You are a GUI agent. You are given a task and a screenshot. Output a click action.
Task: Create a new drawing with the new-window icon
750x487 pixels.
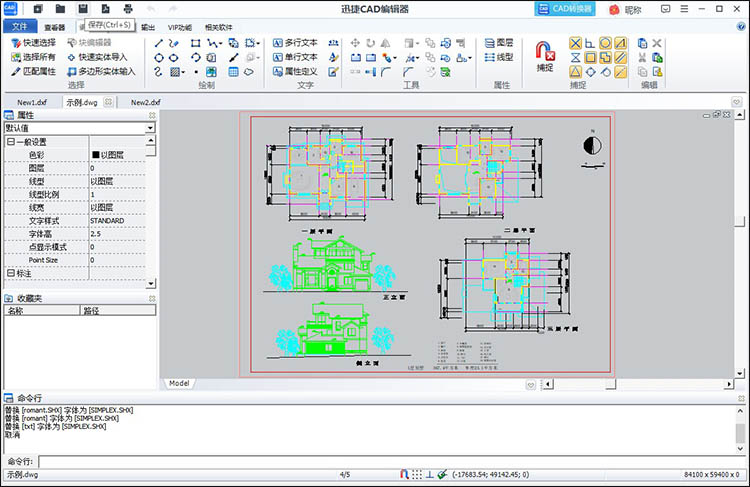(38, 9)
